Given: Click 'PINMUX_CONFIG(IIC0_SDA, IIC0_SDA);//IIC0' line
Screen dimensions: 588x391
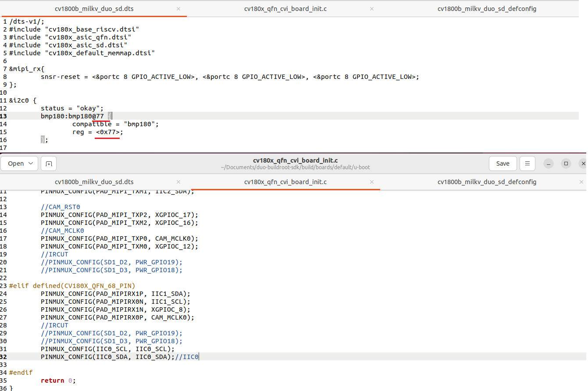Looking at the screenshot, I should point(120,357).
